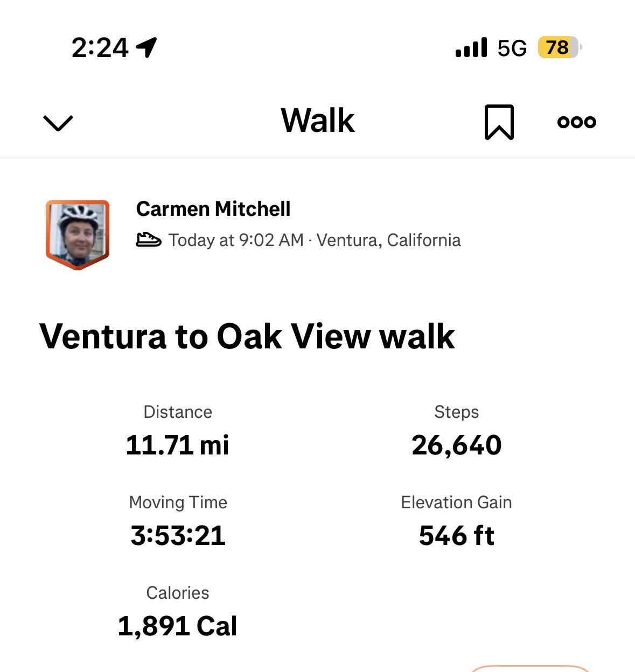Tap the Ventura, California location text

(x=388, y=240)
